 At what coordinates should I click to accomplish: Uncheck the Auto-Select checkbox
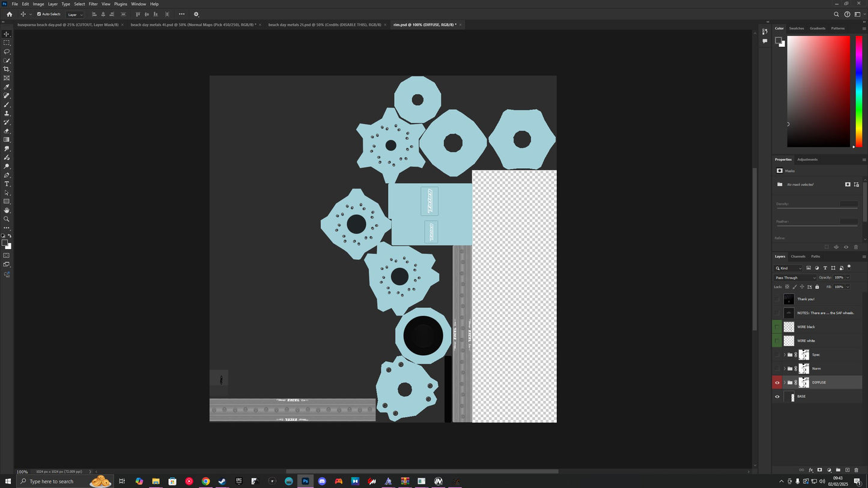point(39,14)
